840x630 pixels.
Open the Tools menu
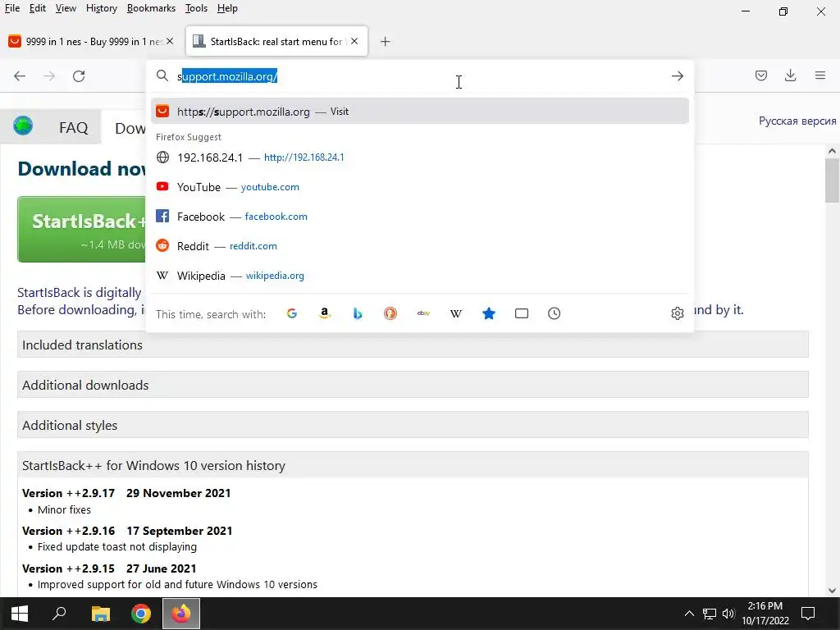196,8
